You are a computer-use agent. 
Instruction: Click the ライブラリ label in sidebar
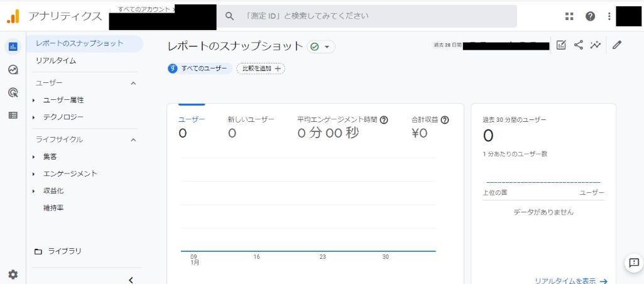pos(65,251)
